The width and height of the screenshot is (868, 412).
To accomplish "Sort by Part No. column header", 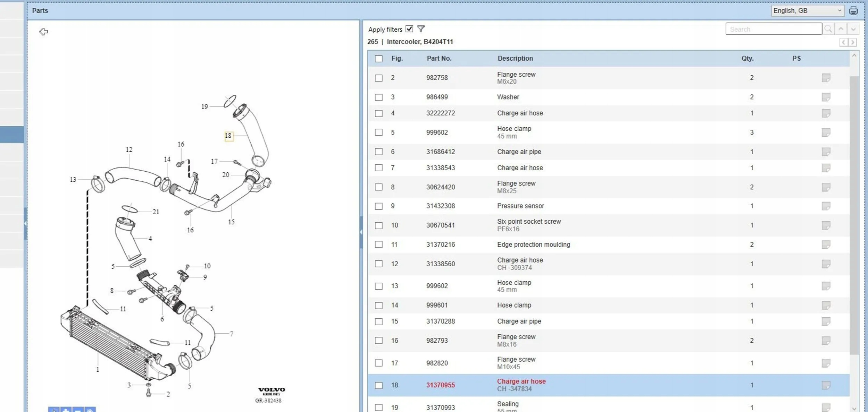I will (439, 58).
